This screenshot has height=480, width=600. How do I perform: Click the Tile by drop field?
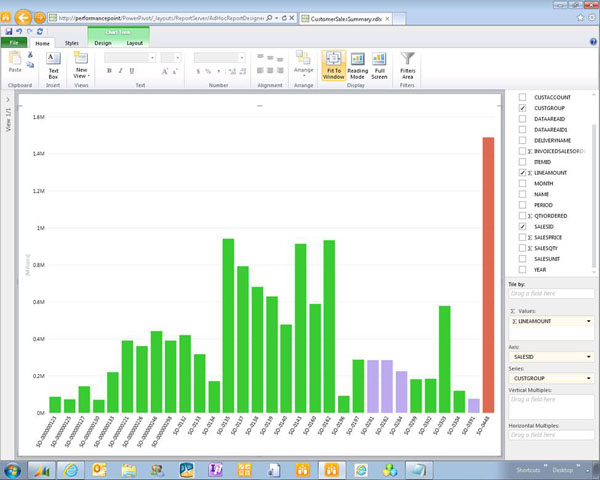pyautogui.click(x=551, y=294)
